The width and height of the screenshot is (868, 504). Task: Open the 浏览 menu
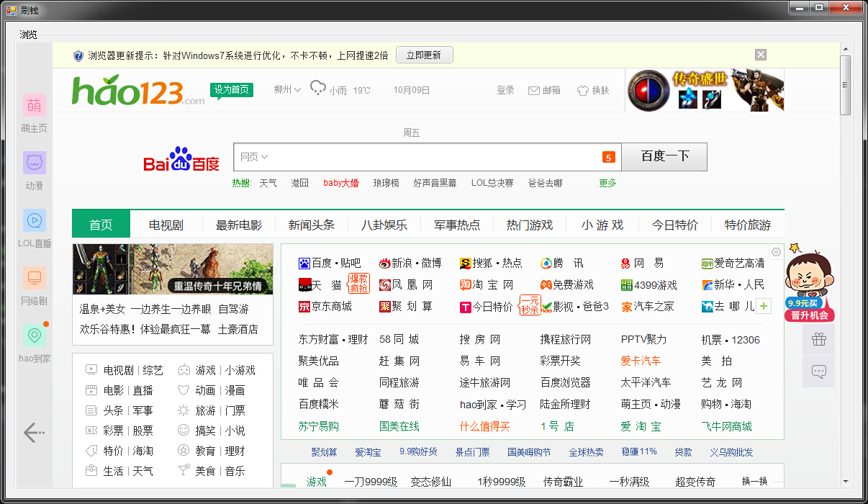pos(28,34)
